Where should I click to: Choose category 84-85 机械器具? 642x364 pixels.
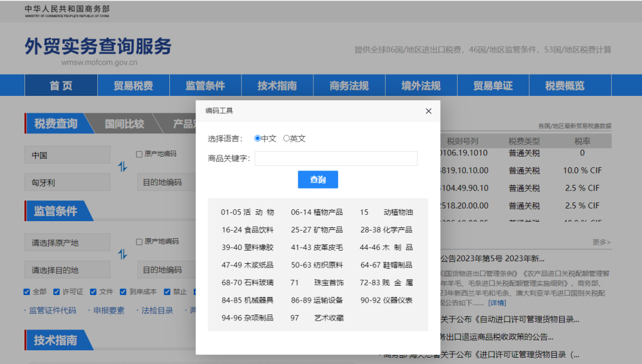[x=247, y=300]
